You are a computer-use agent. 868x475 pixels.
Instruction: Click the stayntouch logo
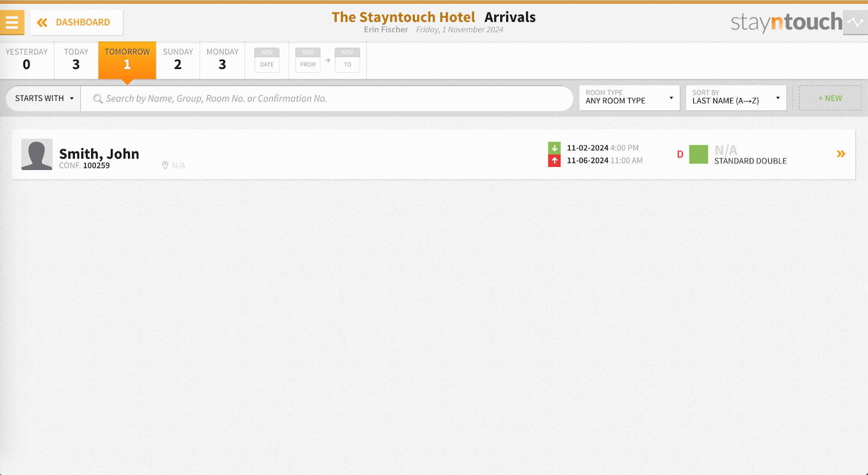coord(786,22)
